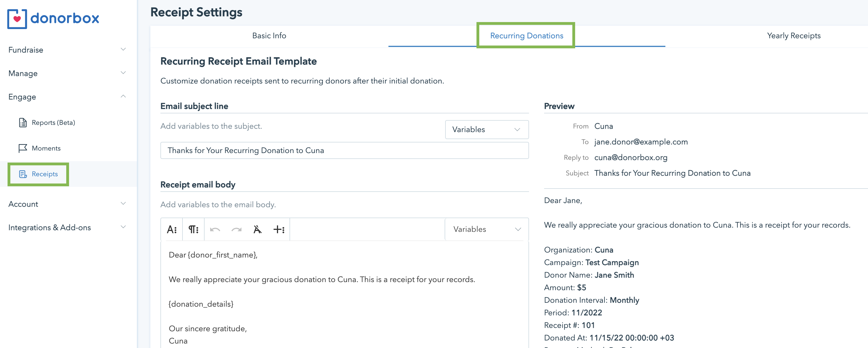The image size is (868, 348).
Task: Open the insert more (plus) tool
Action: click(x=279, y=229)
